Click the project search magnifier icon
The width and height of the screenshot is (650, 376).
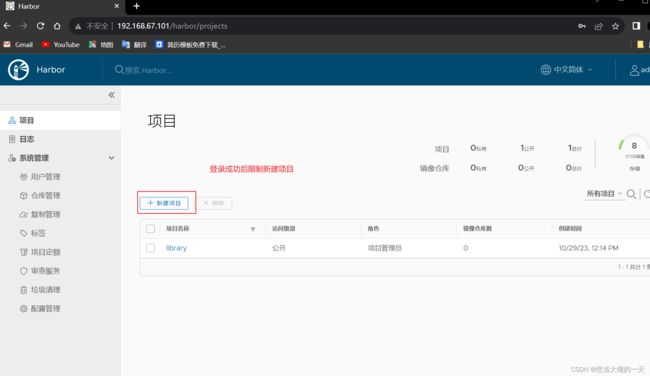(x=631, y=194)
